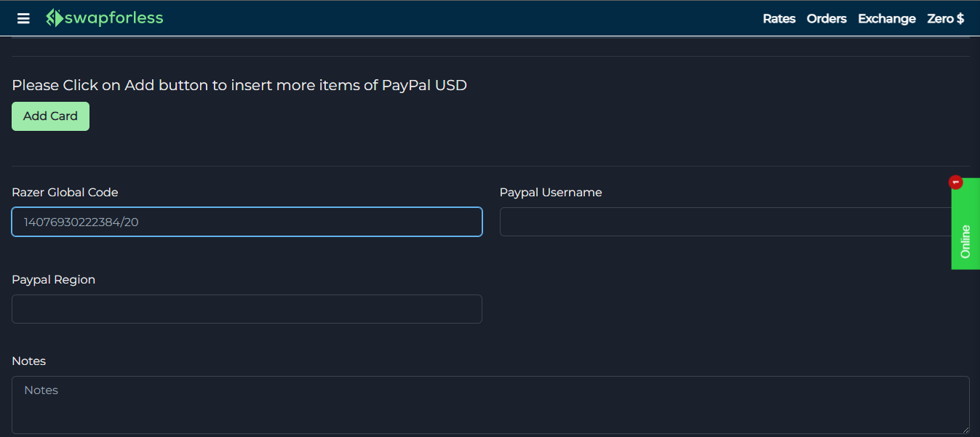Open the Orders page
The height and width of the screenshot is (437, 980).
pyautogui.click(x=826, y=19)
